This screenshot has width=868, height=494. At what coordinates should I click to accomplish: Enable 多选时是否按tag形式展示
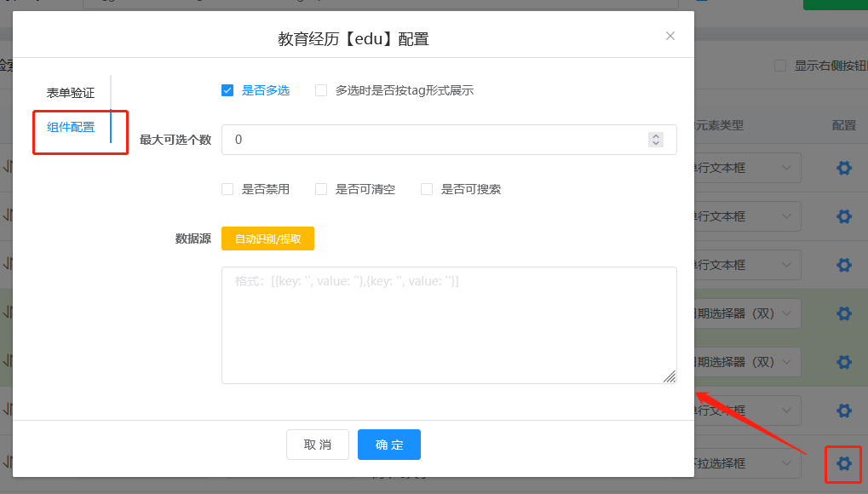(x=320, y=89)
